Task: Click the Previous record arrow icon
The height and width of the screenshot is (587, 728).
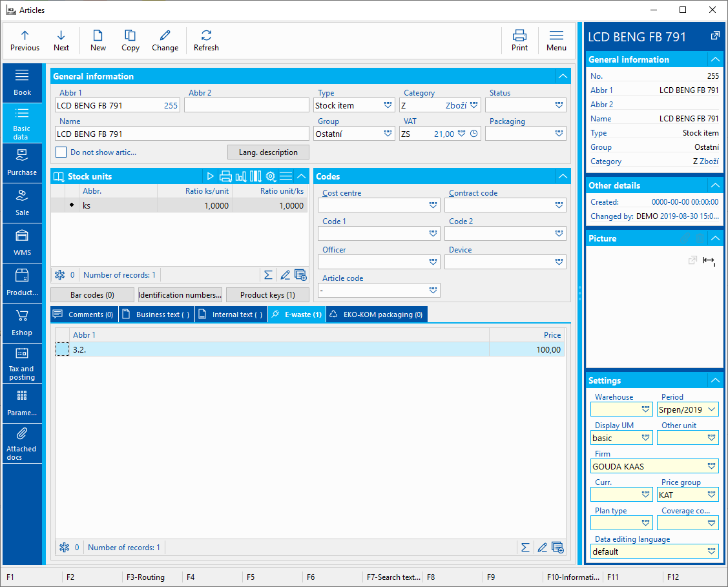Action: (x=25, y=36)
